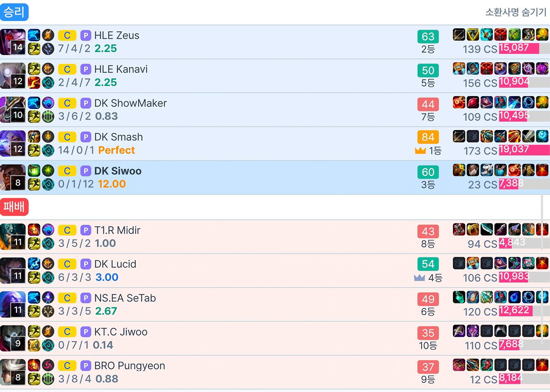This screenshot has width=550, height=392.
Task: Click T1.R Midir's 4,843 damage bar
Action: (524, 244)
